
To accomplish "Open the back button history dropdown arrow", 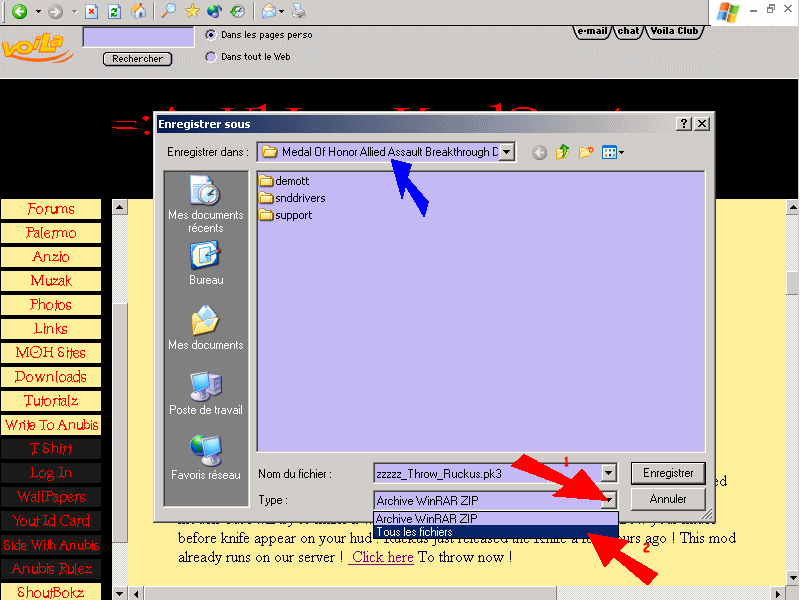I will [38, 11].
